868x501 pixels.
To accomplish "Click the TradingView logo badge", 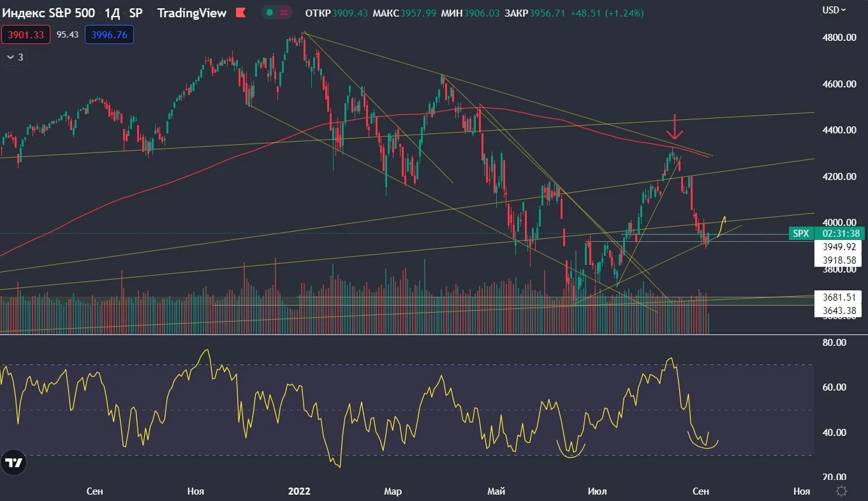I will [14, 463].
